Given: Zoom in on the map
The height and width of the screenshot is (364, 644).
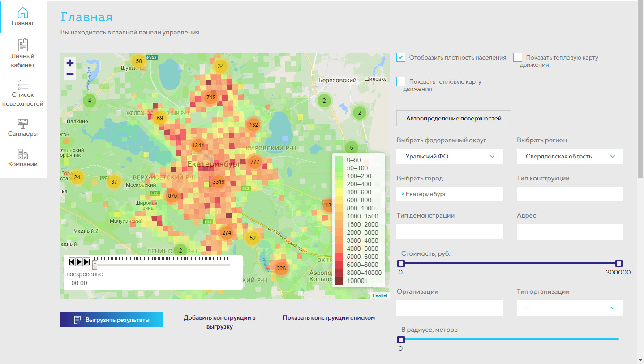Looking at the screenshot, I should click(x=70, y=63).
